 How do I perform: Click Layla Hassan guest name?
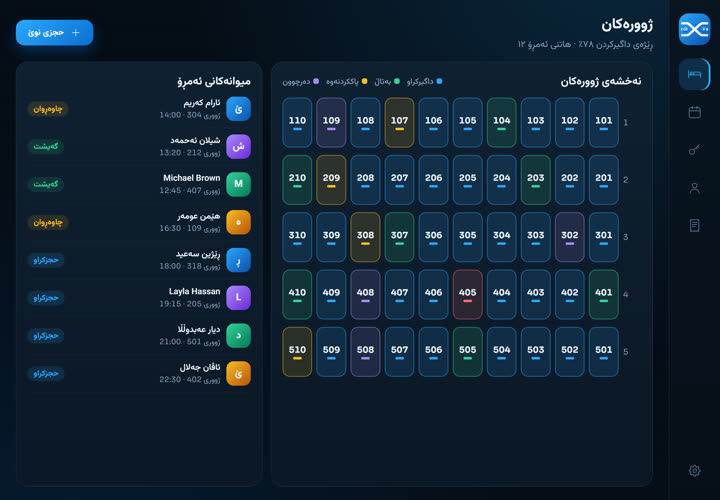coord(194,292)
